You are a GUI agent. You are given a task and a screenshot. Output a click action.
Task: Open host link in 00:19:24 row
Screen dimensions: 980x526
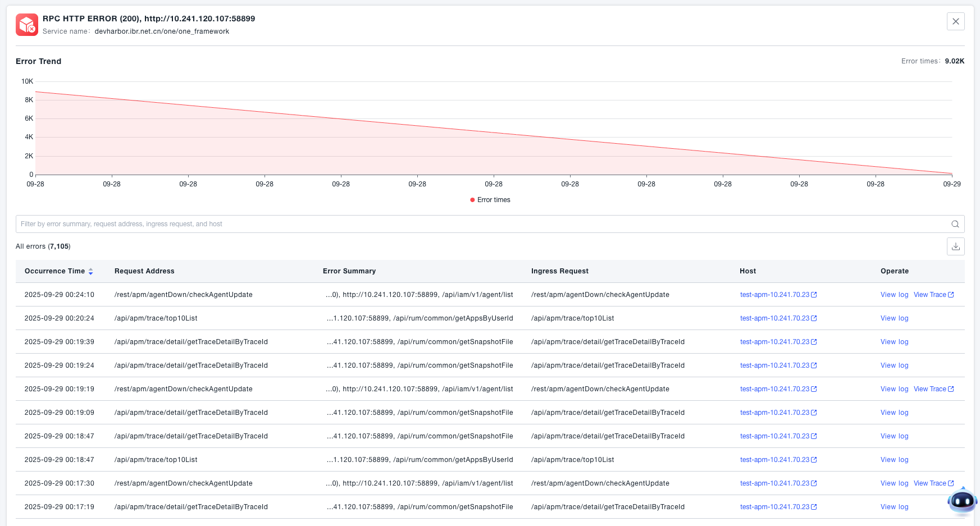(774, 365)
